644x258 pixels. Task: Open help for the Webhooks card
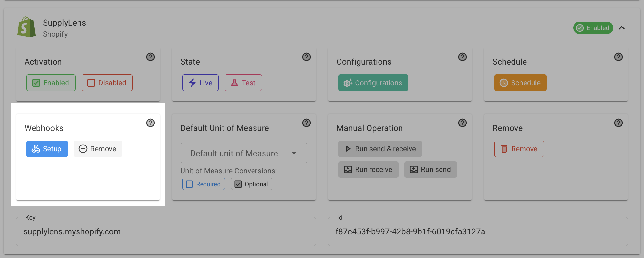pos(151,123)
